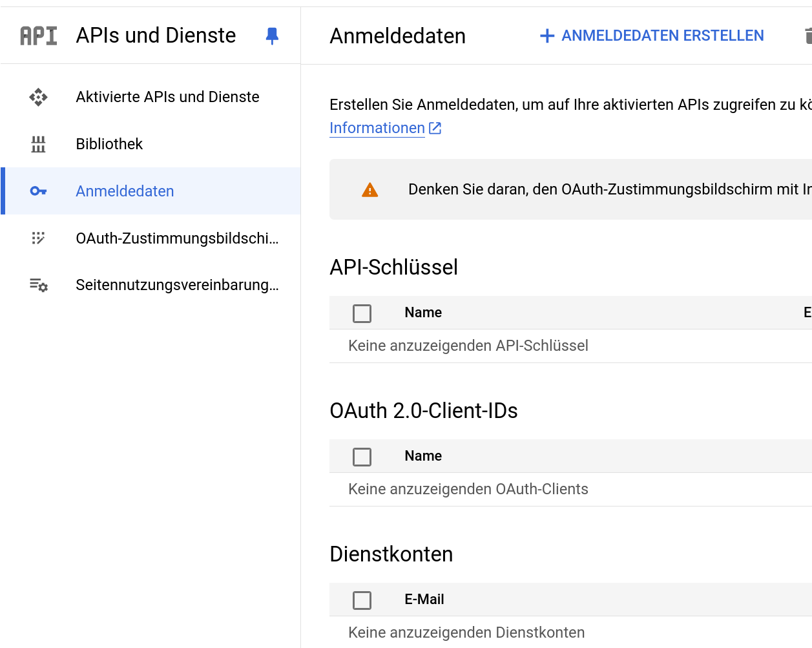Open Aktivierte APIs und Dienste page

(167, 97)
